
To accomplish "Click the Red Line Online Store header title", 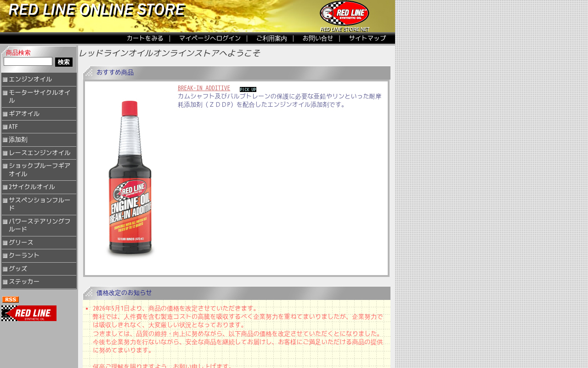I will [97, 10].
